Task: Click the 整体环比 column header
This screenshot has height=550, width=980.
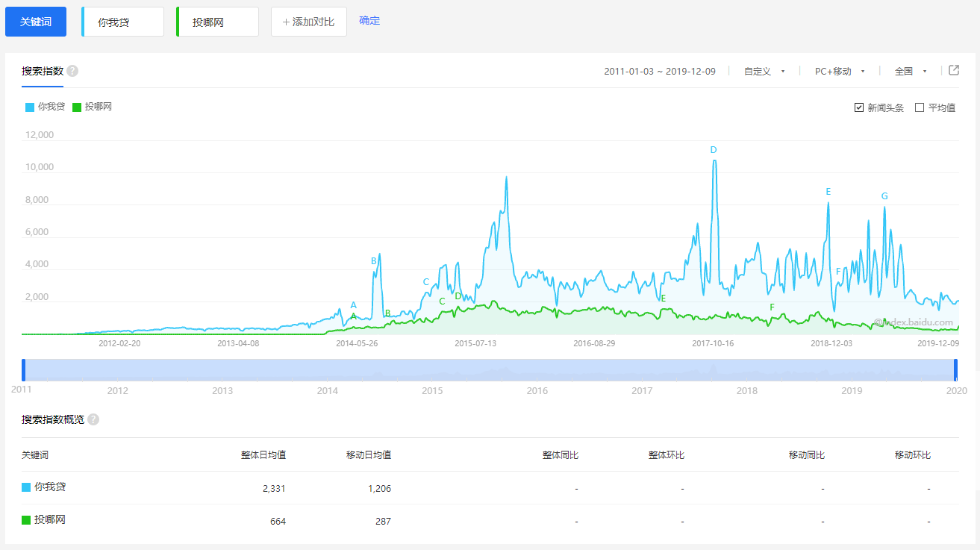Action: (667, 455)
